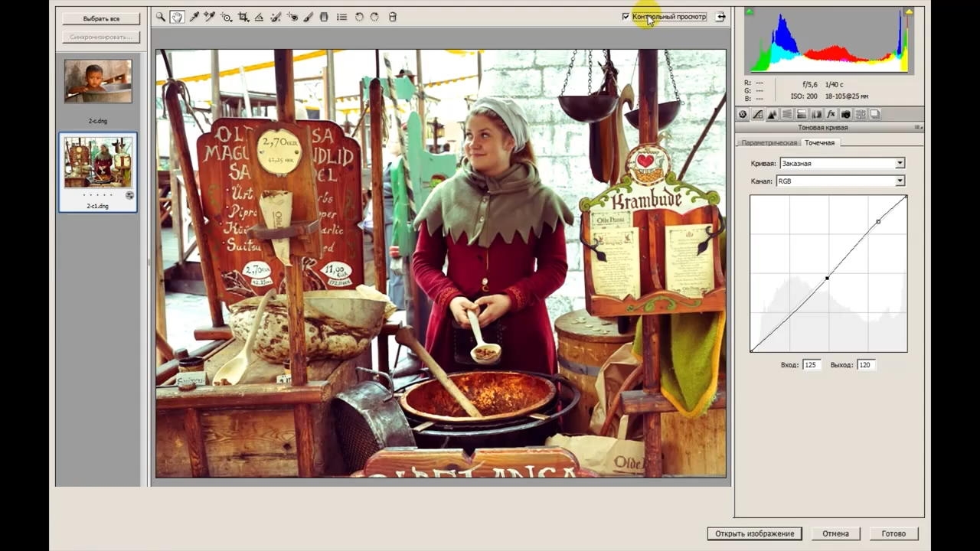Open the Split Toning panel icon
The height and width of the screenshot is (551, 980).
pyautogui.click(x=802, y=114)
